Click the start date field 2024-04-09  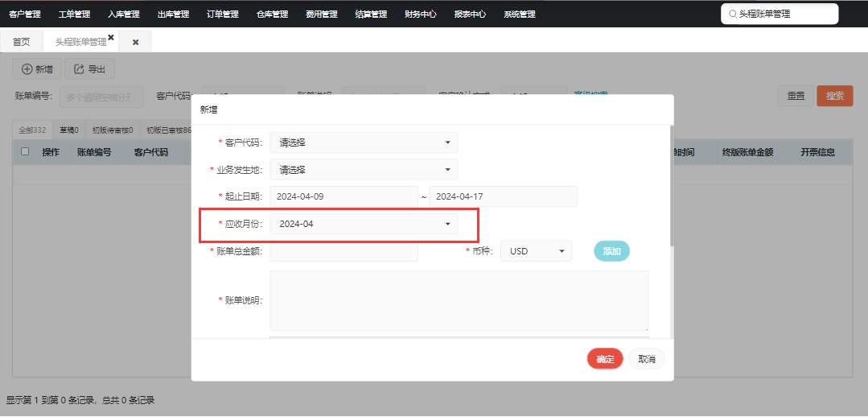point(343,196)
